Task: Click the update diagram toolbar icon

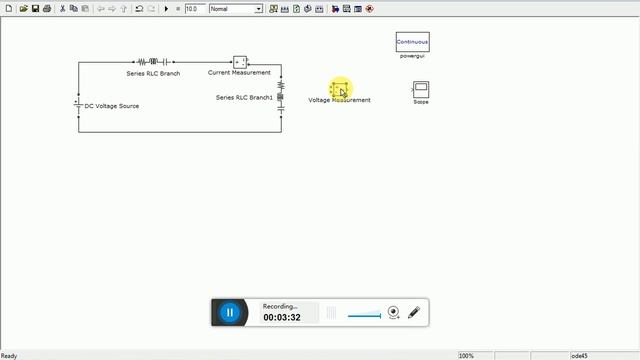Action: click(x=308, y=9)
